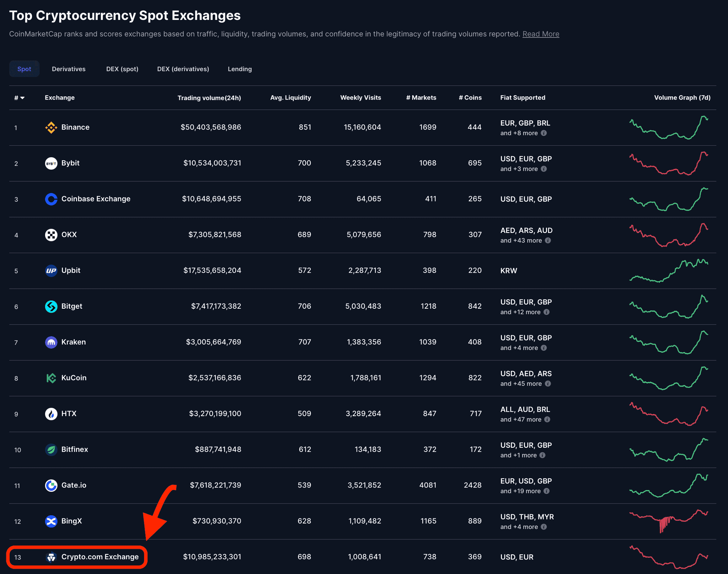View Upbit's 7d volume graph

coord(669,271)
